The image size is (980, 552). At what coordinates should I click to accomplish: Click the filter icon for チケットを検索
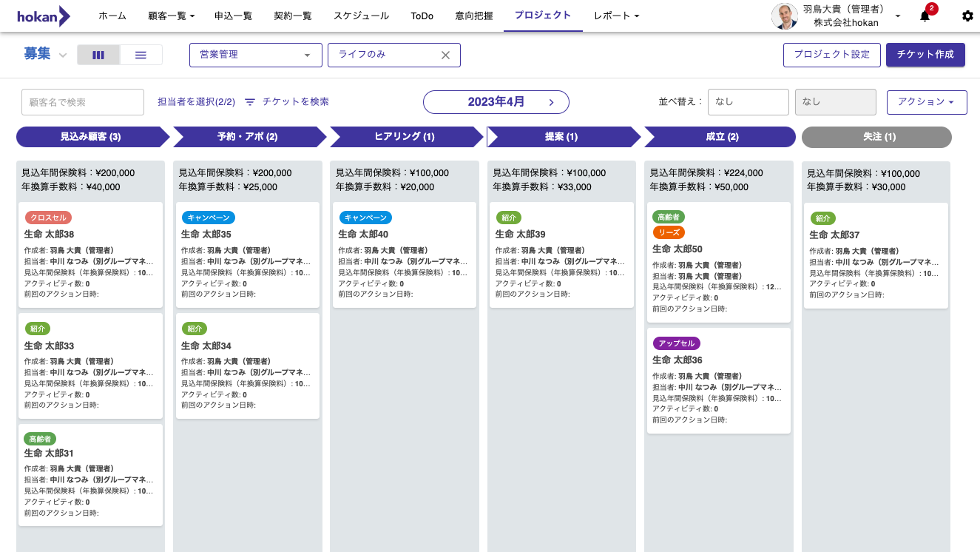[x=250, y=102]
